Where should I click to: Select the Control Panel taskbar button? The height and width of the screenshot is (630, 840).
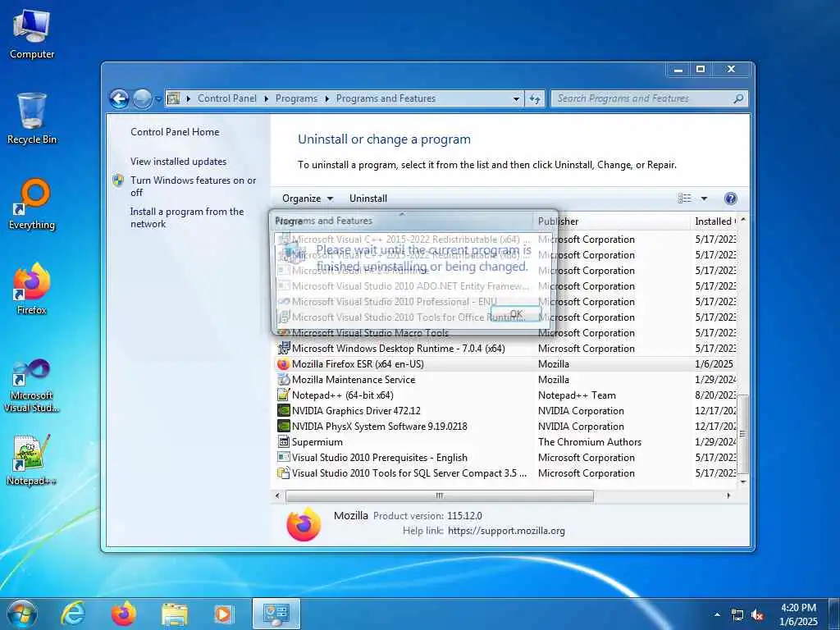(276, 614)
